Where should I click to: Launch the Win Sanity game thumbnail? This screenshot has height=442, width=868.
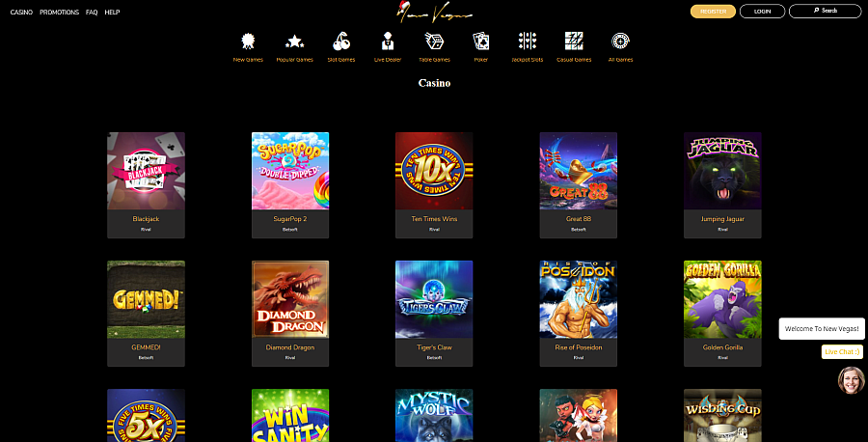[290, 415]
